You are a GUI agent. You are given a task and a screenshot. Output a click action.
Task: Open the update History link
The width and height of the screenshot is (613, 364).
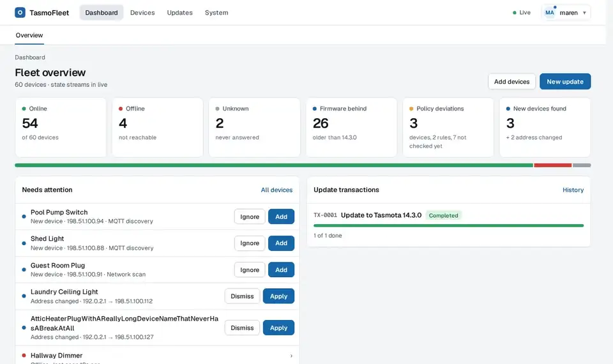coord(573,190)
